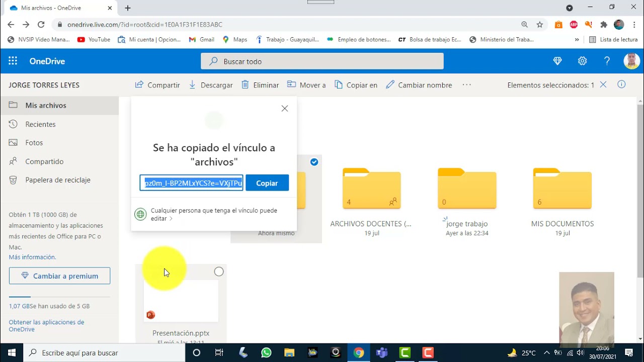This screenshot has height=362, width=644.
Task: Click Descargar in the command bar
Action: (211, 85)
